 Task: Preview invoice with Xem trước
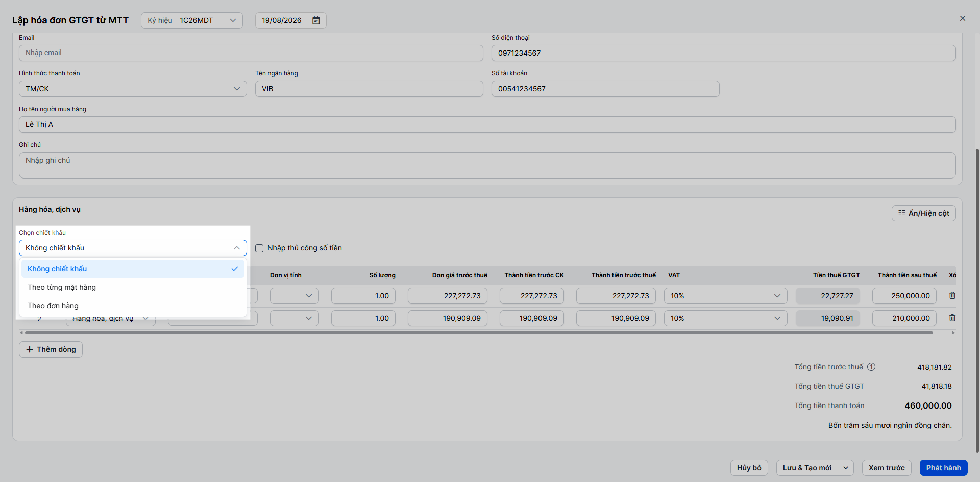(x=887, y=468)
